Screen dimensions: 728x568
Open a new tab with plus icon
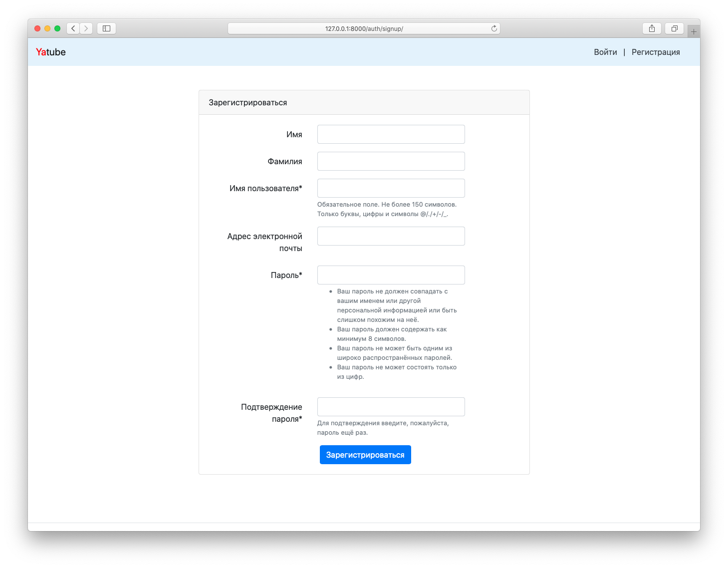(694, 31)
